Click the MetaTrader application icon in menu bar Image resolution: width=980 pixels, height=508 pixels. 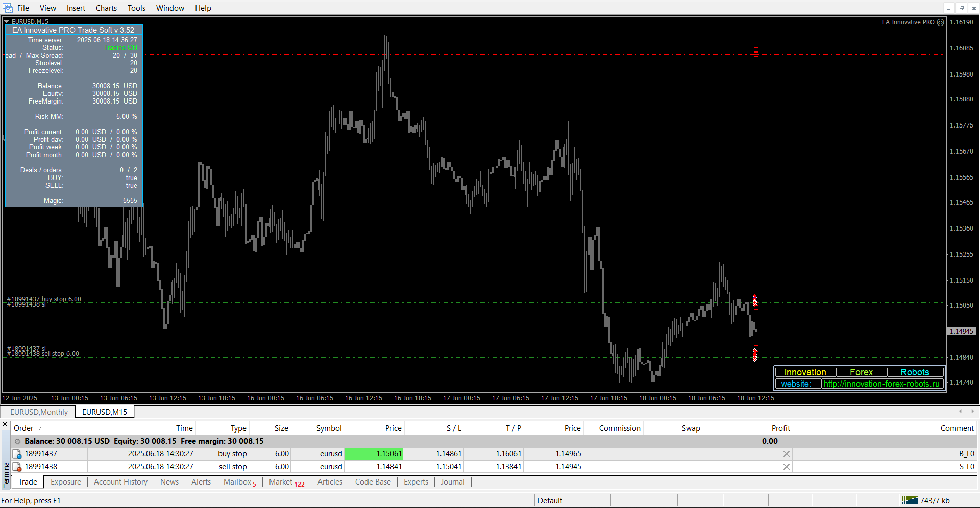pyautogui.click(x=8, y=8)
